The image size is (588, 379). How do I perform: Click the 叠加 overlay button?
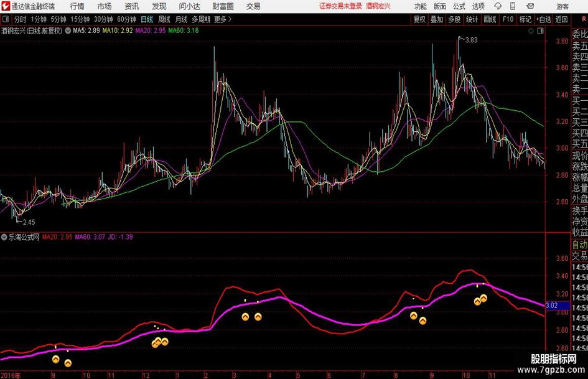pos(437,19)
